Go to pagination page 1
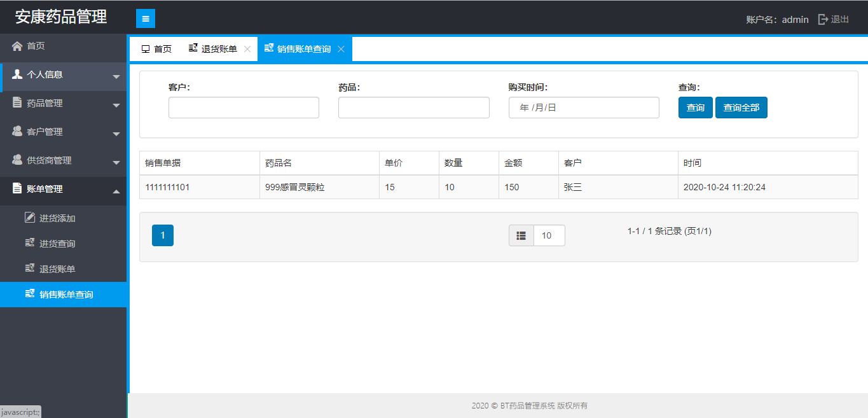The width and height of the screenshot is (868, 418). 163,235
